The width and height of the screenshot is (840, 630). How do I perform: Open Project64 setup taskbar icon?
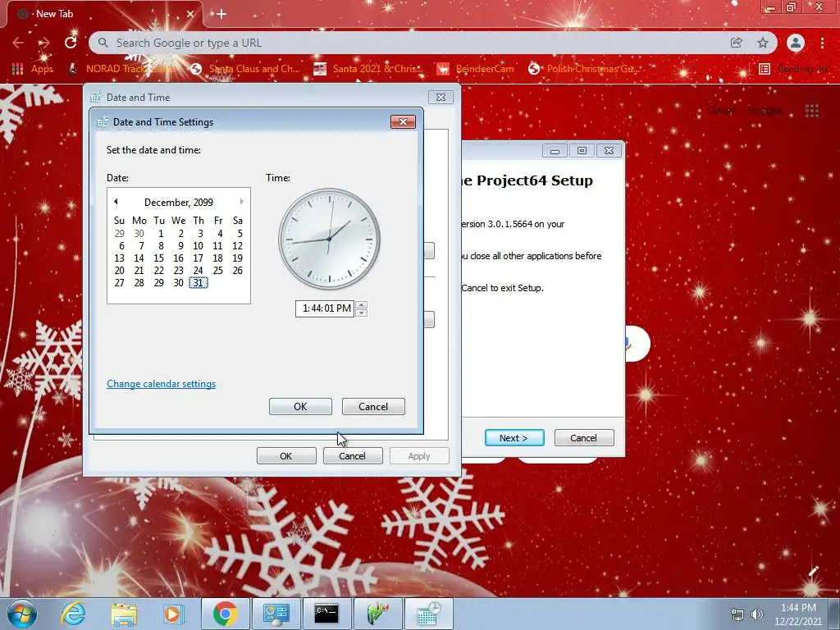[x=377, y=614]
